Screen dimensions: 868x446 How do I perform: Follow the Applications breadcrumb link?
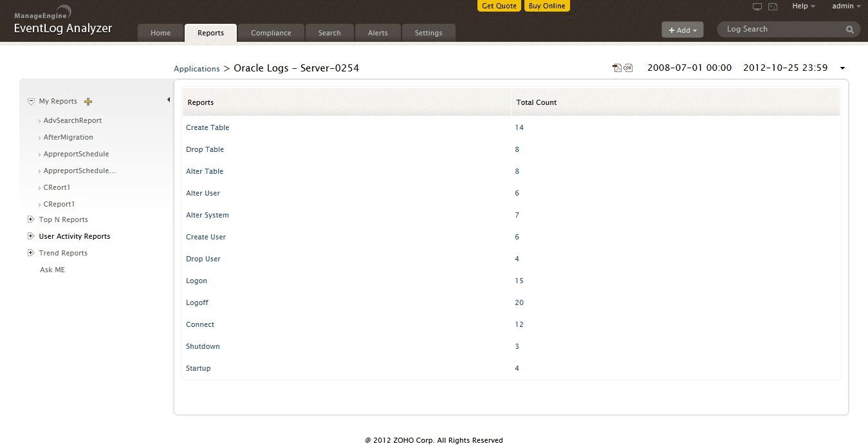[197, 69]
